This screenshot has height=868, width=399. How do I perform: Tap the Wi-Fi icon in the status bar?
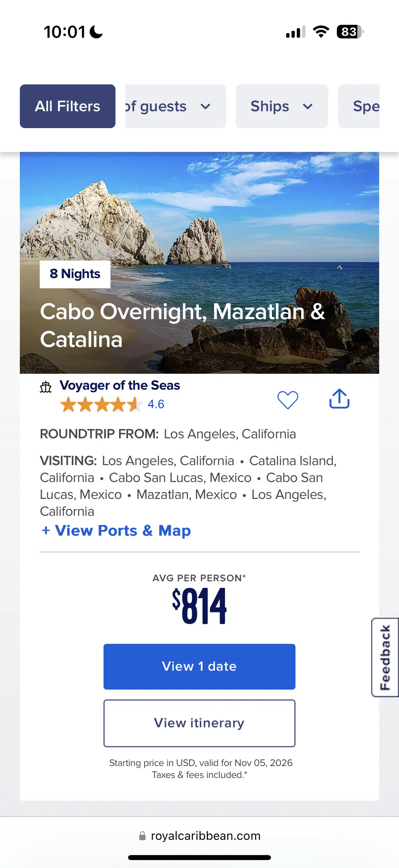(321, 32)
